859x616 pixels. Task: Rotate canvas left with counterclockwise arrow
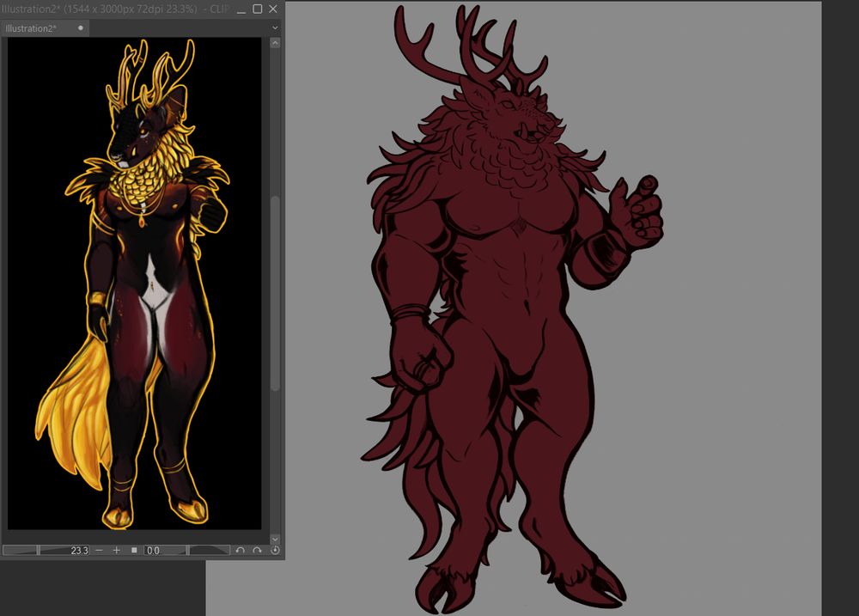[240, 550]
